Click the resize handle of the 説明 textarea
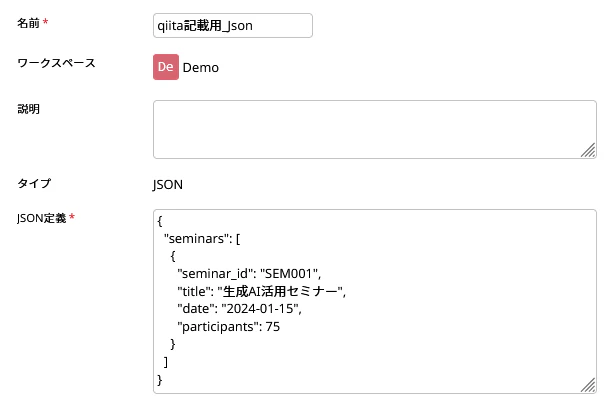The height and width of the screenshot is (398, 606). tap(588, 150)
